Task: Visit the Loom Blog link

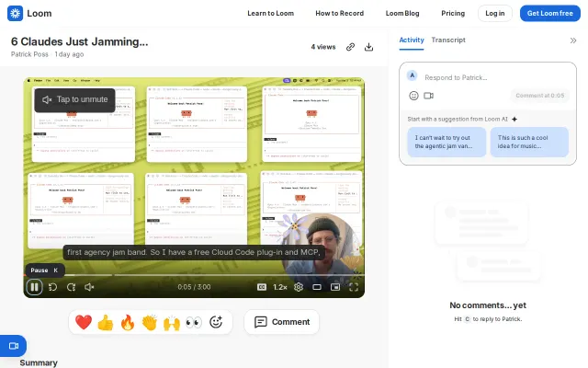Action: [x=402, y=14]
